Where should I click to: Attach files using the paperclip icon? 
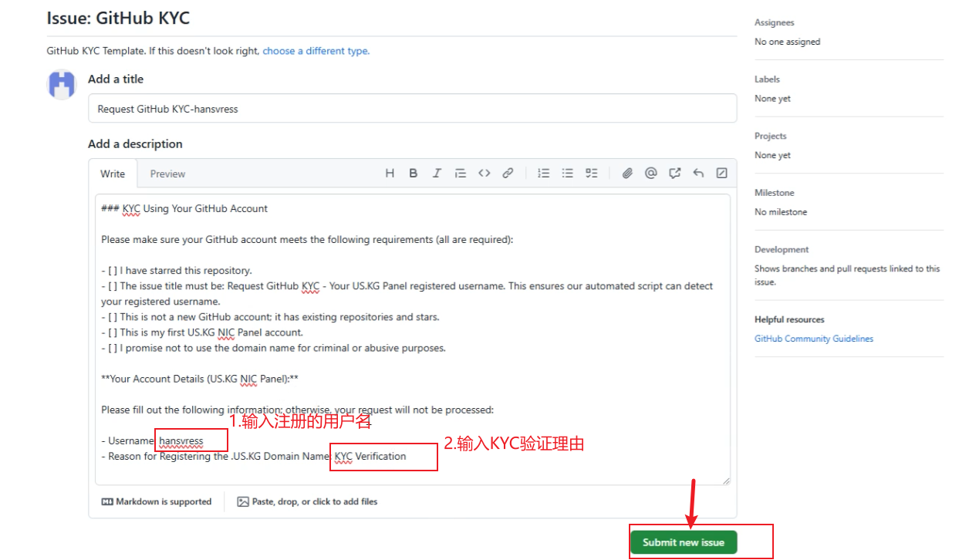pos(627,174)
